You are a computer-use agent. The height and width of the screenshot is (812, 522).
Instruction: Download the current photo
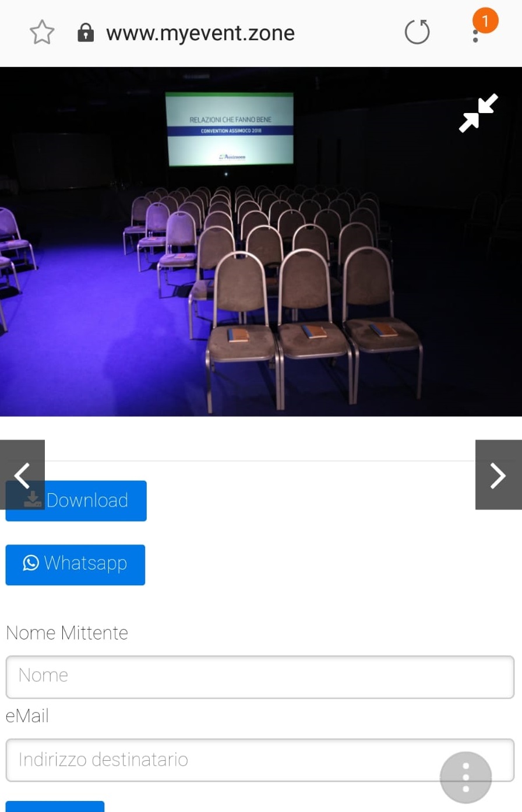click(x=76, y=501)
